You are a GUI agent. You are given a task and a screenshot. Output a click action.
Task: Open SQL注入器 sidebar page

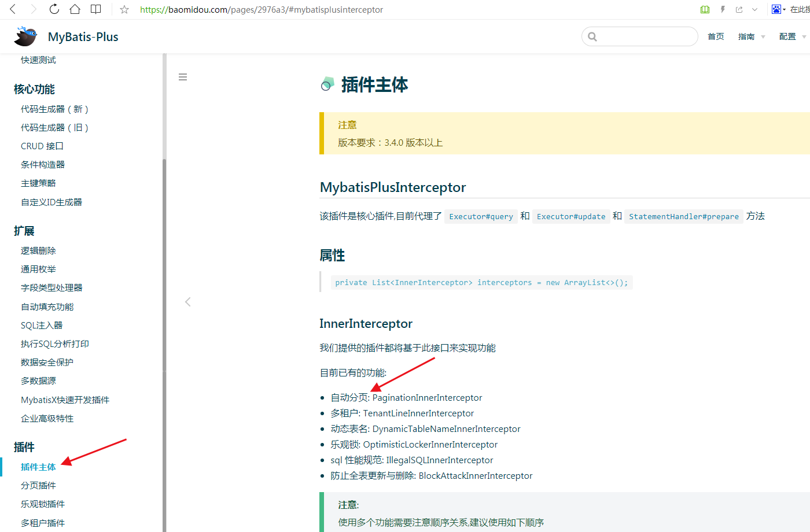pos(42,326)
